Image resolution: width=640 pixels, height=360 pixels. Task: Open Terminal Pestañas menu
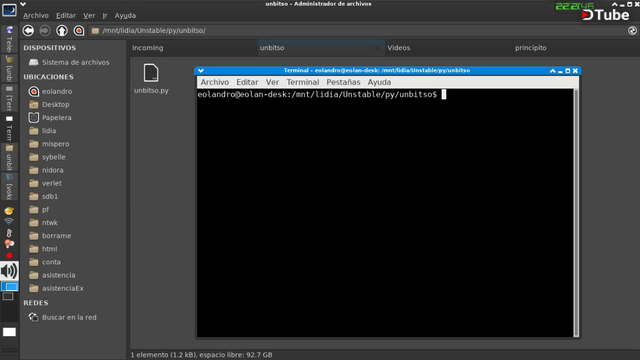[x=343, y=82]
